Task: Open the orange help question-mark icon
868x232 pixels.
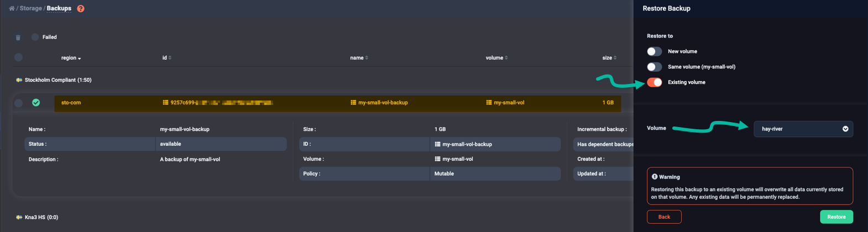Action: point(81,8)
